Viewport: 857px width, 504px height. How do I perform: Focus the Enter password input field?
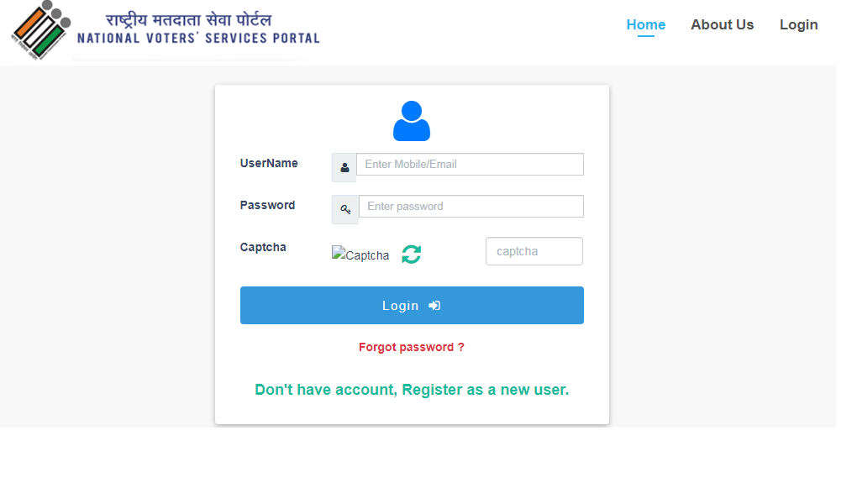pyautogui.click(x=471, y=206)
